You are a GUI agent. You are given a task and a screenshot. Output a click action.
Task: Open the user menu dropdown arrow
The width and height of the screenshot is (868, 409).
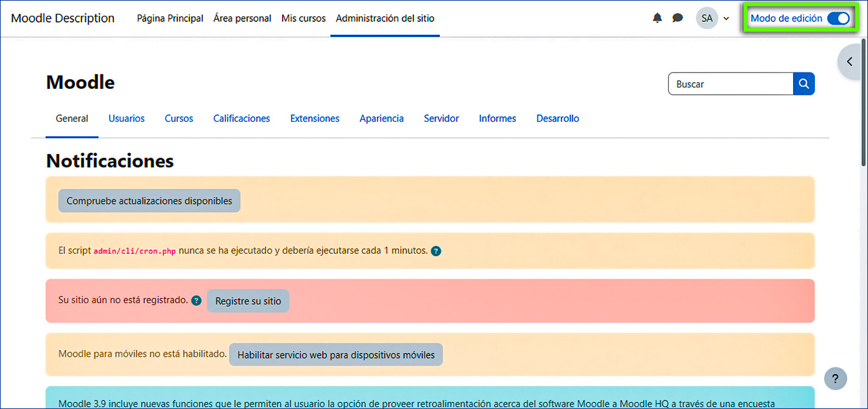[x=725, y=18]
